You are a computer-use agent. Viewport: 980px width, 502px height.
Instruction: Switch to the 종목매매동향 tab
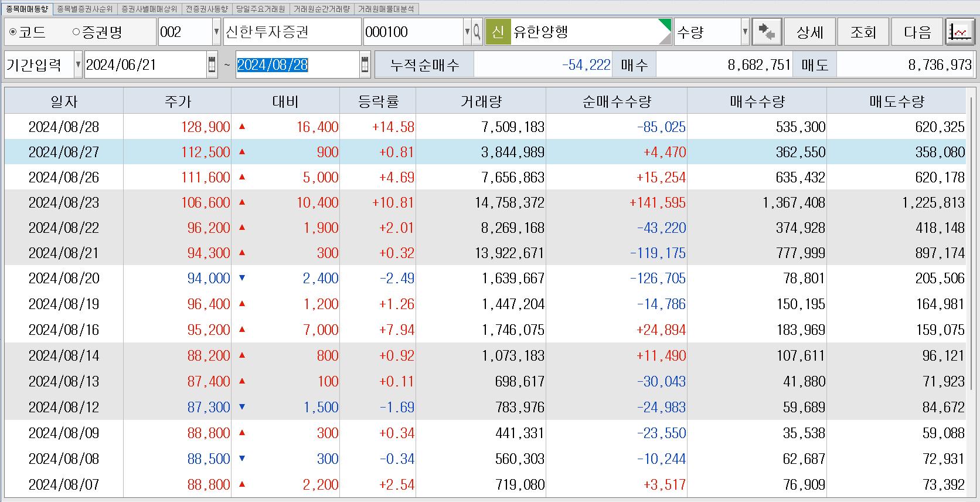pyautogui.click(x=27, y=9)
